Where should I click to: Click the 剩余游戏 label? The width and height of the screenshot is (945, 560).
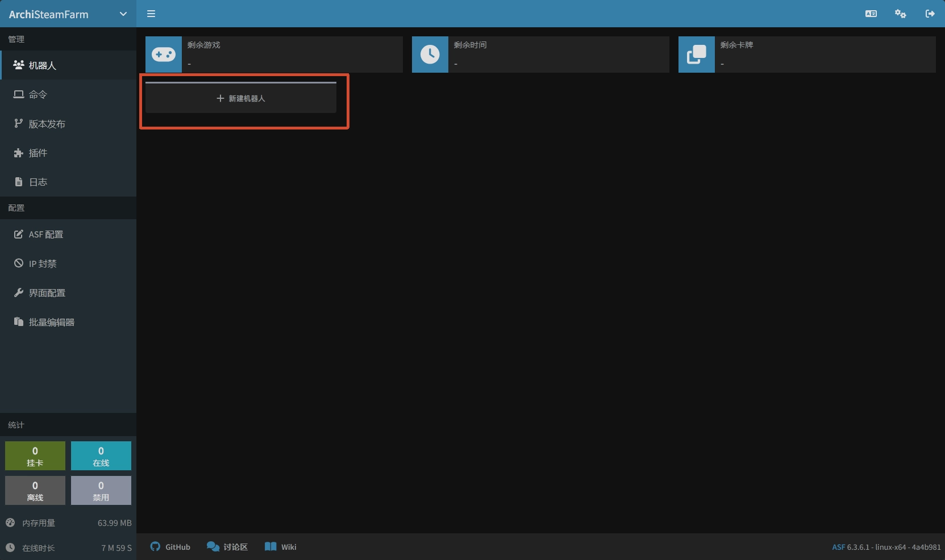(203, 45)
